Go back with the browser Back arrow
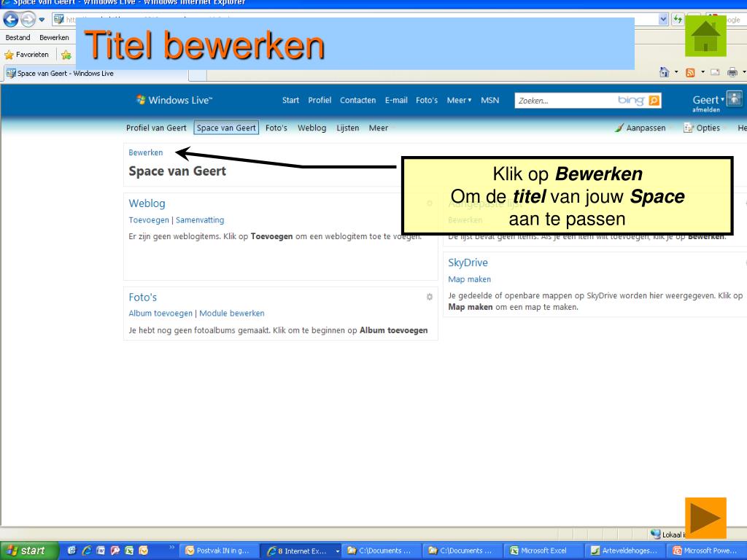This screenshot has width=747, height=560. pyautogui.click(x=11, y=20)
